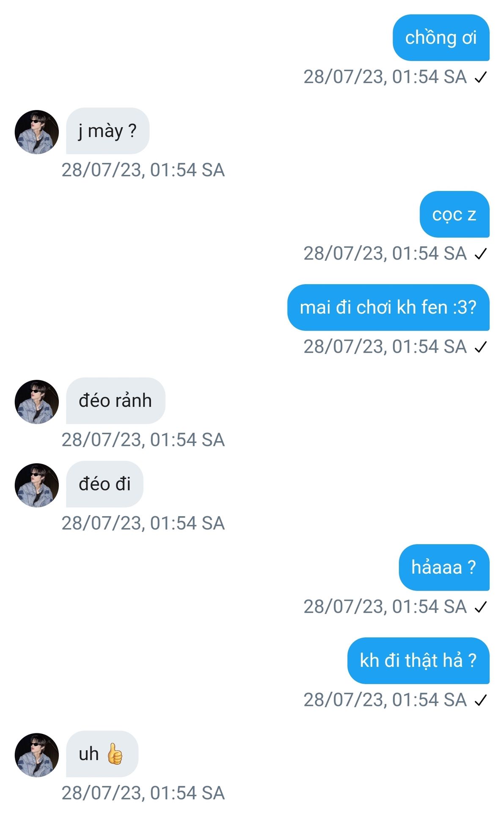Click the "kh đi thật hả ?" bubble

tap(418, 661)
